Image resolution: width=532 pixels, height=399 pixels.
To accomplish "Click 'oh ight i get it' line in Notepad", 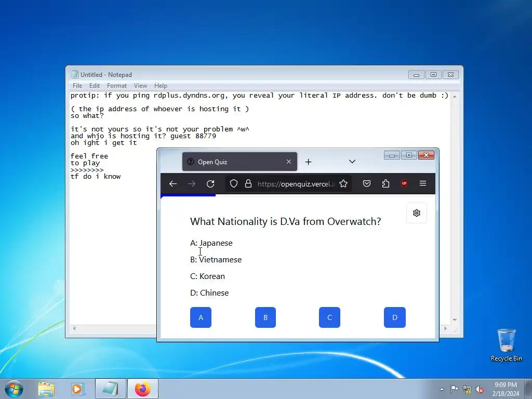I will (103, 143).
